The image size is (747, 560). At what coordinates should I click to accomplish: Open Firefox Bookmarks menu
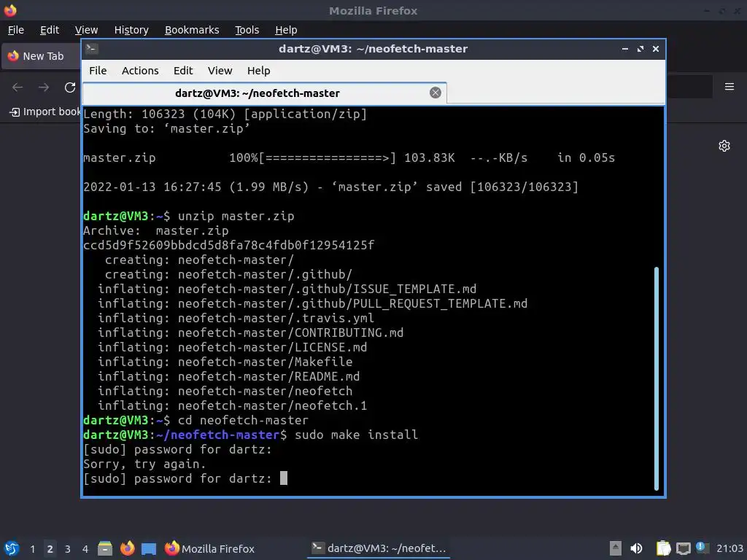tap(192, 30)
